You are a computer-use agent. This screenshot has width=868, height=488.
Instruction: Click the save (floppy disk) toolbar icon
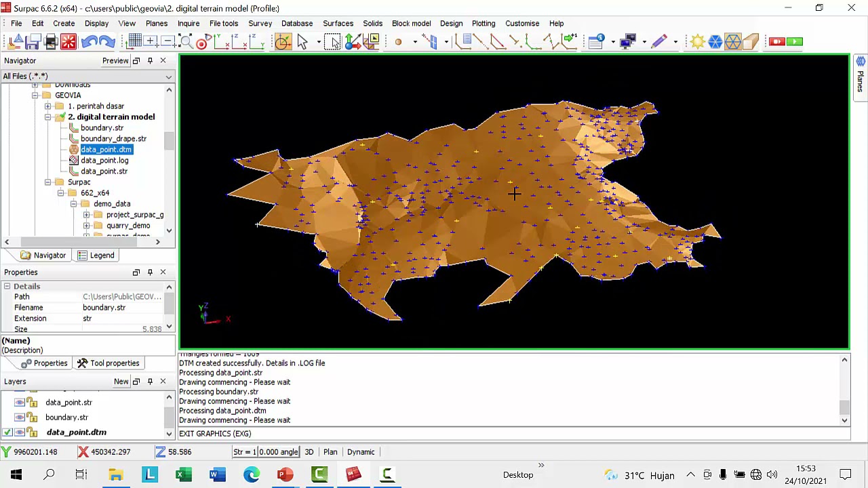pos(33,42)
